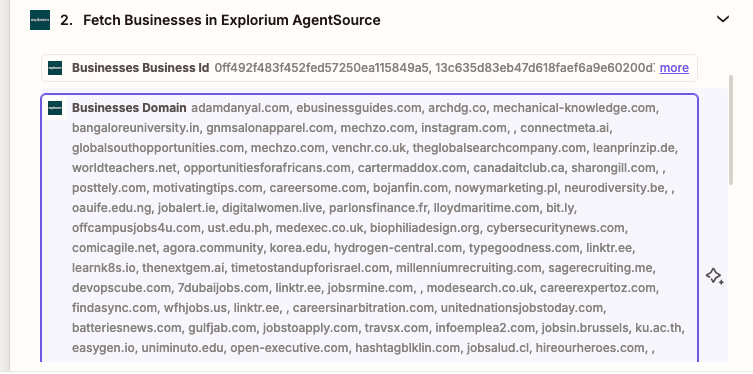Click the sparkle AI icon beside domain list
Viewport: 753px width, 374px height.
coord(715,277)
